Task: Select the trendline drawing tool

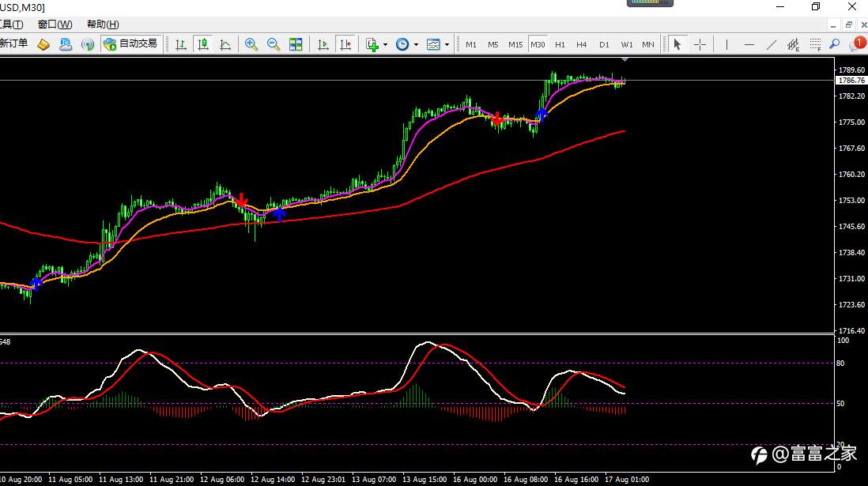Action: (771, 44)
